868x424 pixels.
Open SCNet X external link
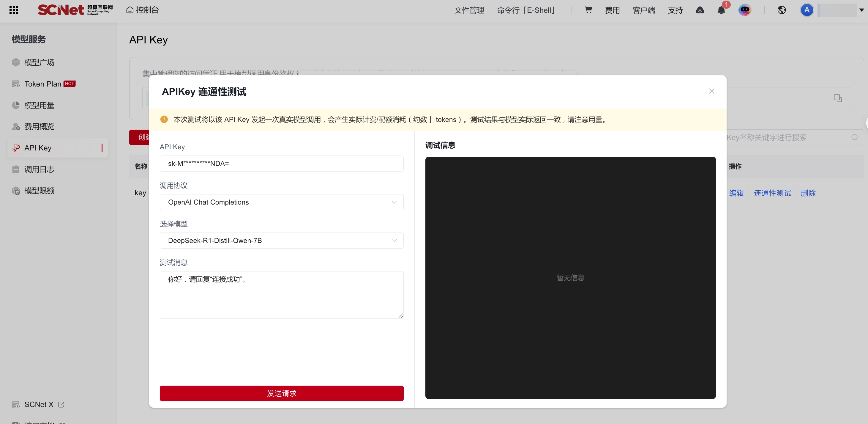point(39,404)
